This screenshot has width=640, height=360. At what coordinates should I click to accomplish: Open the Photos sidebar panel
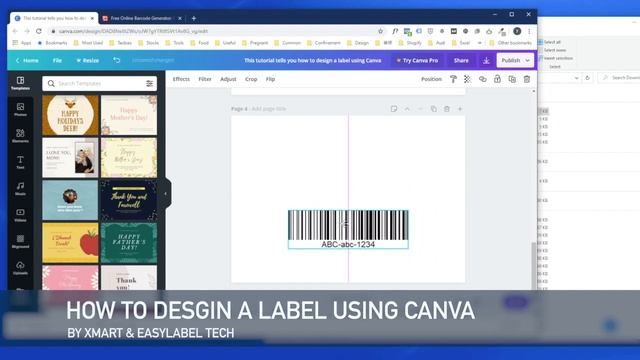tap(20, 109)
